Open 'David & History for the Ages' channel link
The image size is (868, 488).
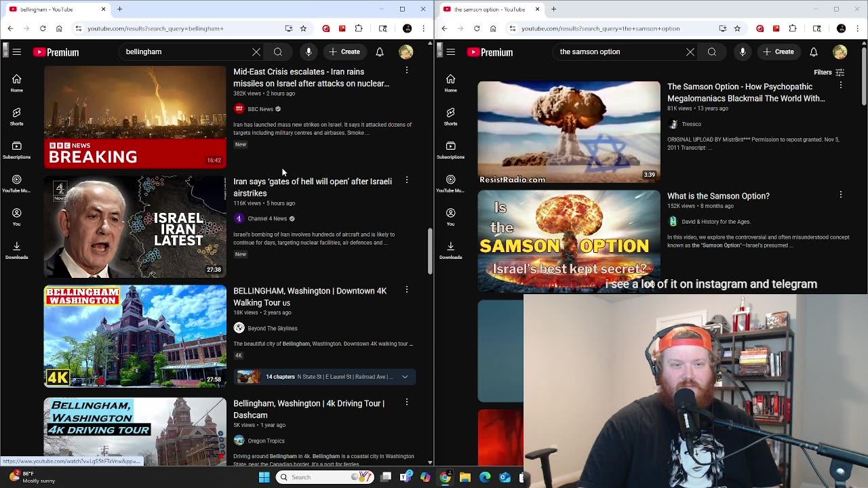click(716, 222)
